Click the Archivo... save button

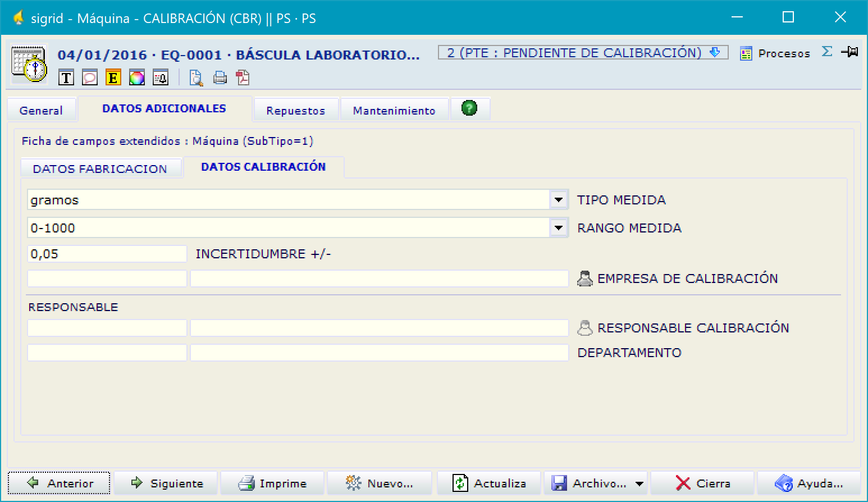point(588,483)
